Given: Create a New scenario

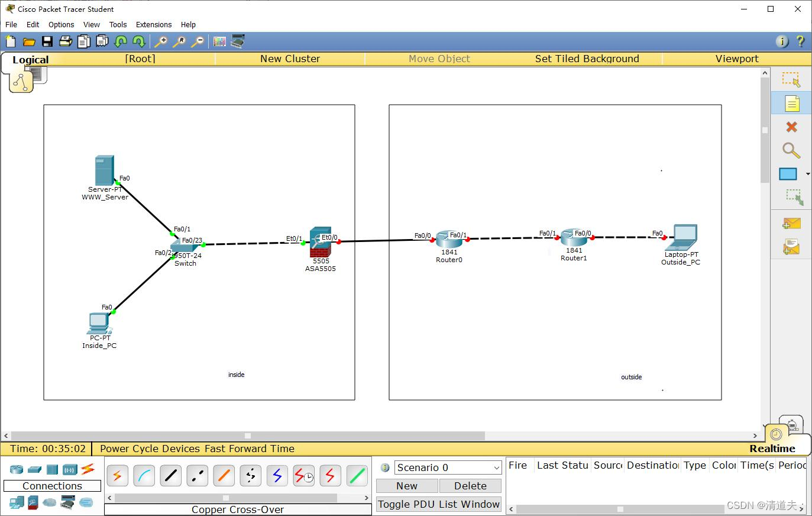Looking at the screenshot, I should click(406, 485).
